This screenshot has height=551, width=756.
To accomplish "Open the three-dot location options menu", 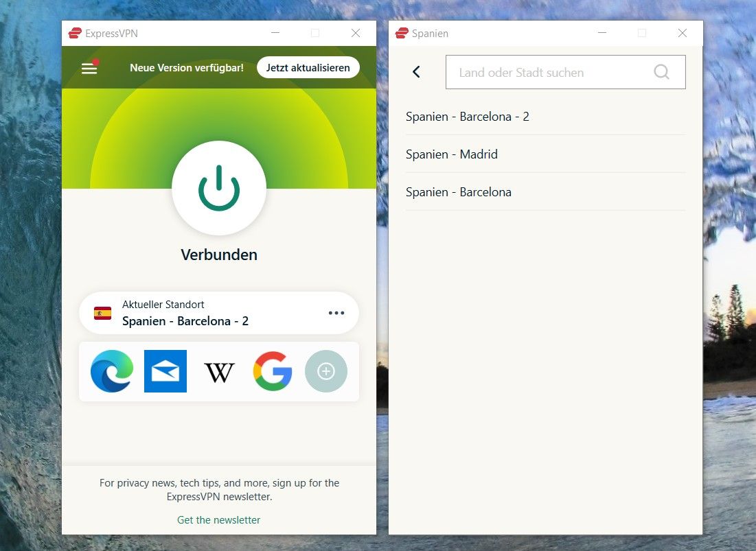I will coord(336,313).
